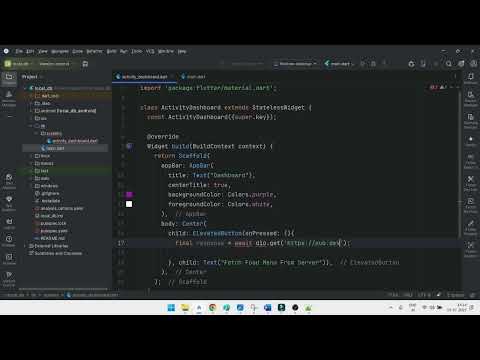
Task: Open the Project tool window icon
Action: click(x=9, y=78)
